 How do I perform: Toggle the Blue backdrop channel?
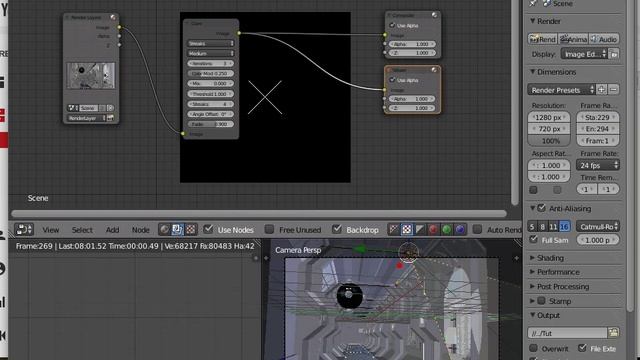pyautogui.click(x=460, y=229)
